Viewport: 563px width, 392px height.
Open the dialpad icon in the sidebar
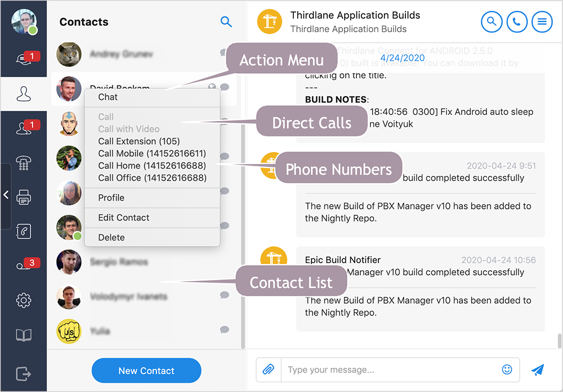23,163
